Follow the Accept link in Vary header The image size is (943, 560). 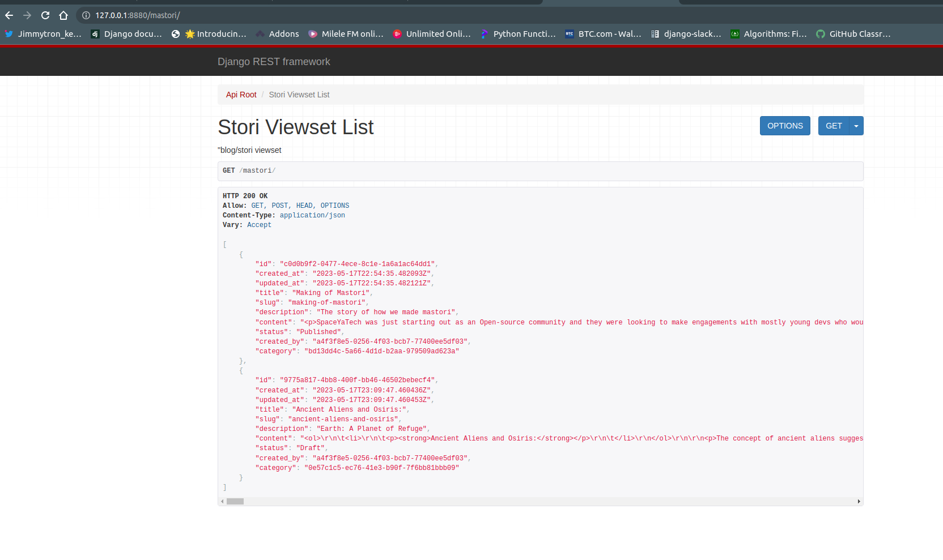pos(259,225)
